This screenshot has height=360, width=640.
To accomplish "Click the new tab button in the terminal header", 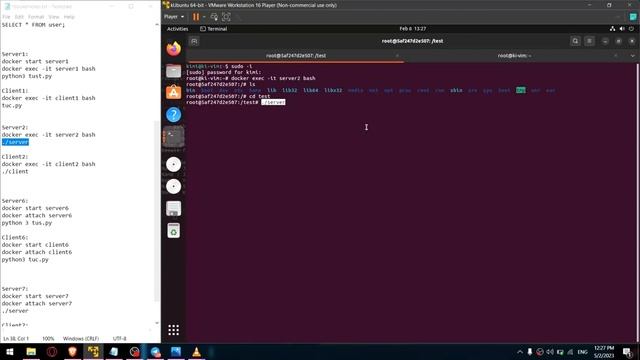I will [x=194, y=41].
